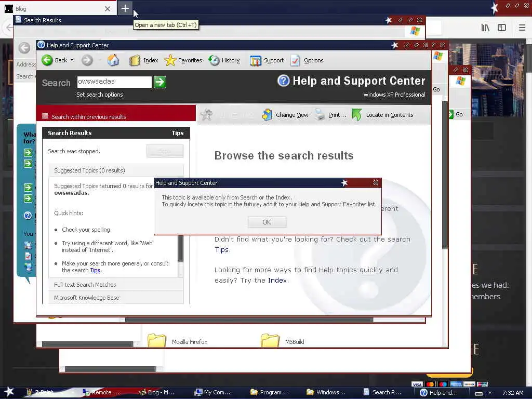Close the Help and Support dialog box
This screenshot has width=532, height=399.
(x=376, y=183)
